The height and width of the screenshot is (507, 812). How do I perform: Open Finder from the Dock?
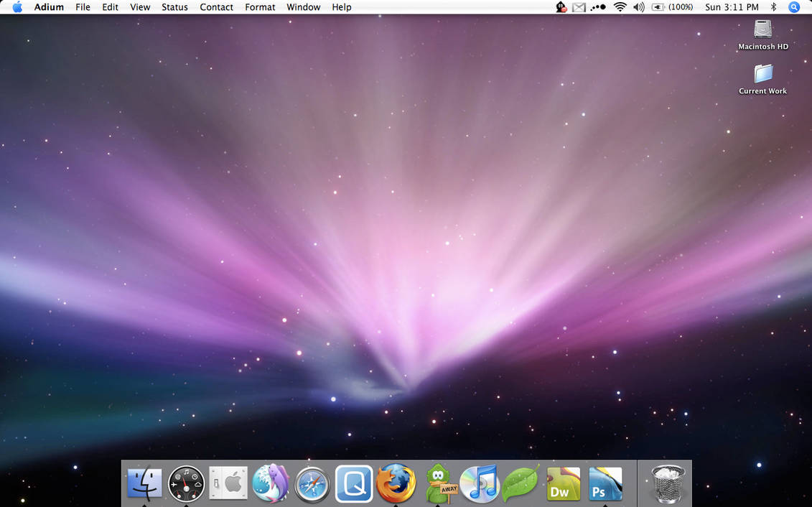tap(144, 484)
